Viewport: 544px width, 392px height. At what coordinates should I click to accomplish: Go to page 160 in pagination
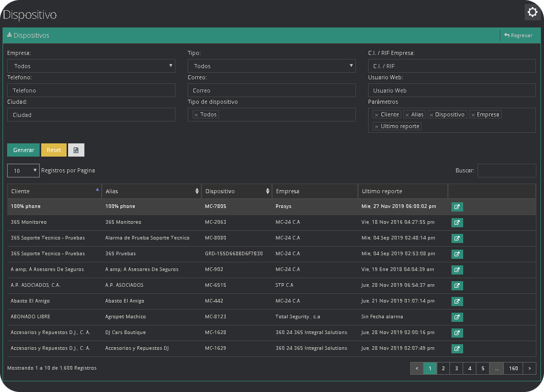513,368
